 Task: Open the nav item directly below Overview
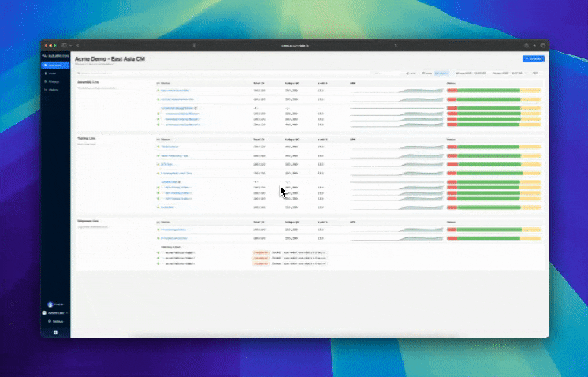tap(55, 73)
